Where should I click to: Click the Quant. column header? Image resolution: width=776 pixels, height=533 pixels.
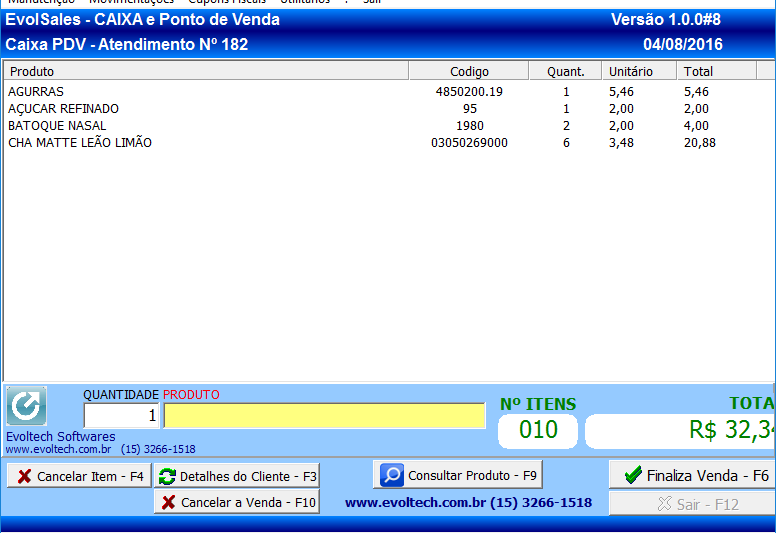566,71
